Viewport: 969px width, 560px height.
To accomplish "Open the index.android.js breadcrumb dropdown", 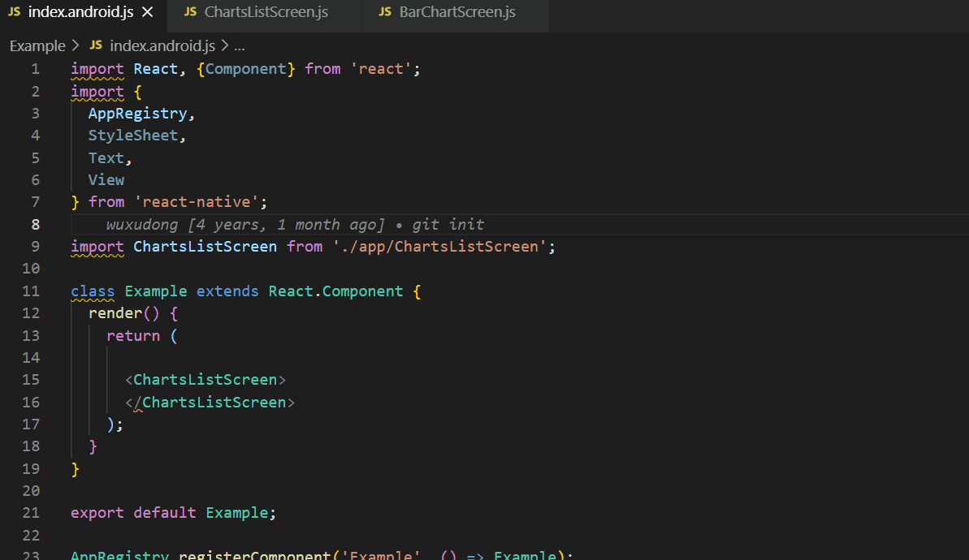I will point(162,45).
